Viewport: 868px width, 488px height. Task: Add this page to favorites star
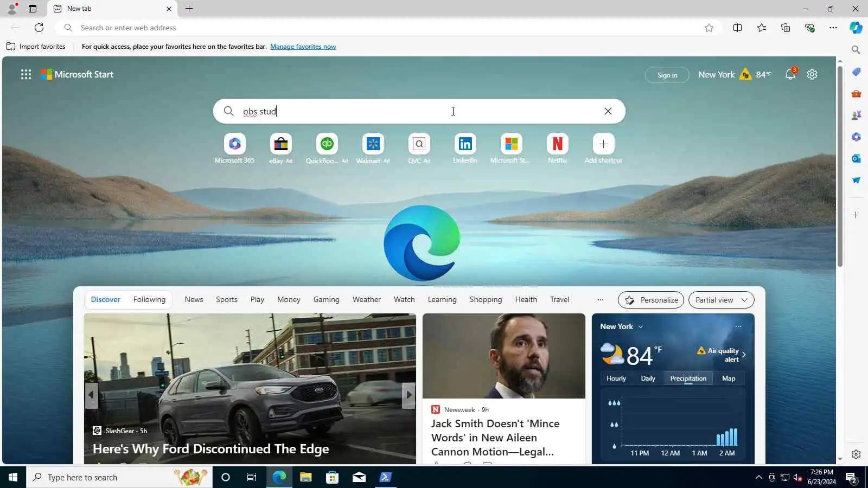(x=709, y=28)
